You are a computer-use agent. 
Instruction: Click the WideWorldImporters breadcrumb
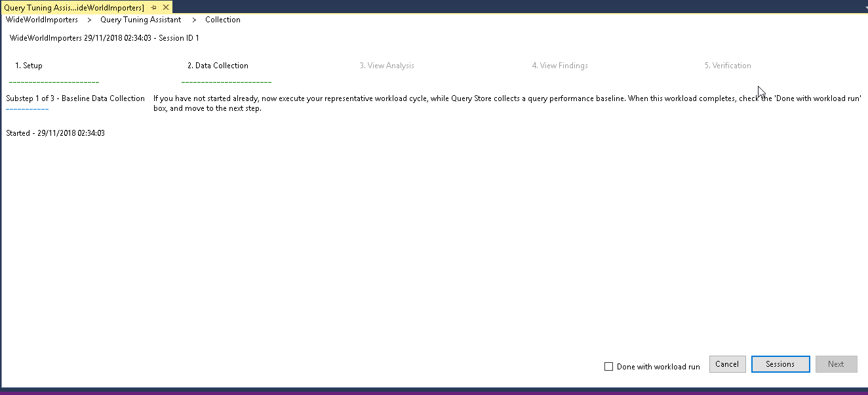pos(42,20)
